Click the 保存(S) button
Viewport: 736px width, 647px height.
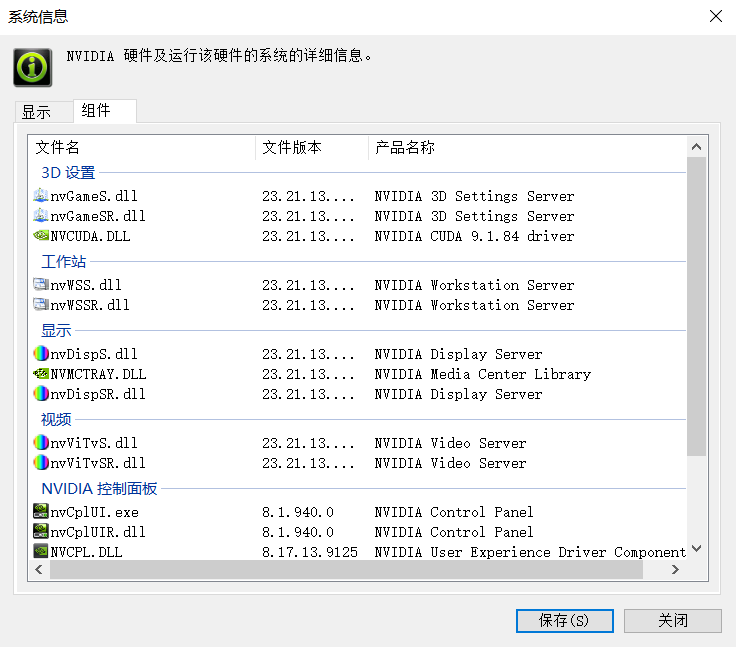tap(565, 621)
